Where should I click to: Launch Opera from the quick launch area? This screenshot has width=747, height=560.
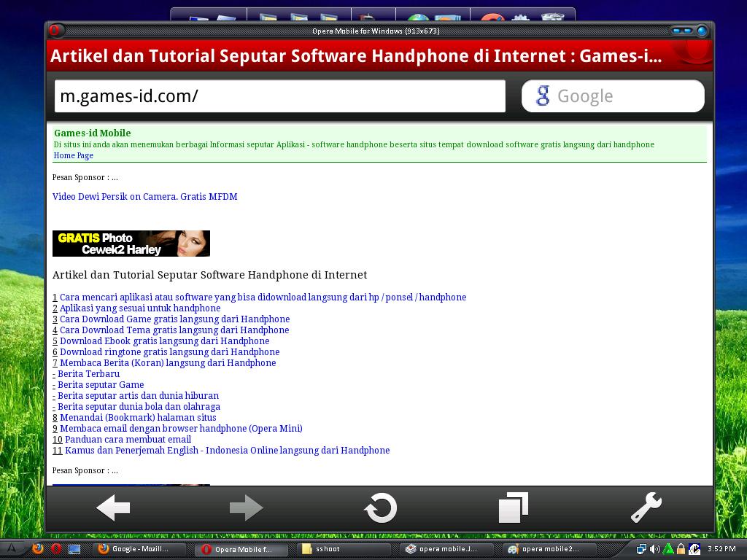(x=55, y=548)
